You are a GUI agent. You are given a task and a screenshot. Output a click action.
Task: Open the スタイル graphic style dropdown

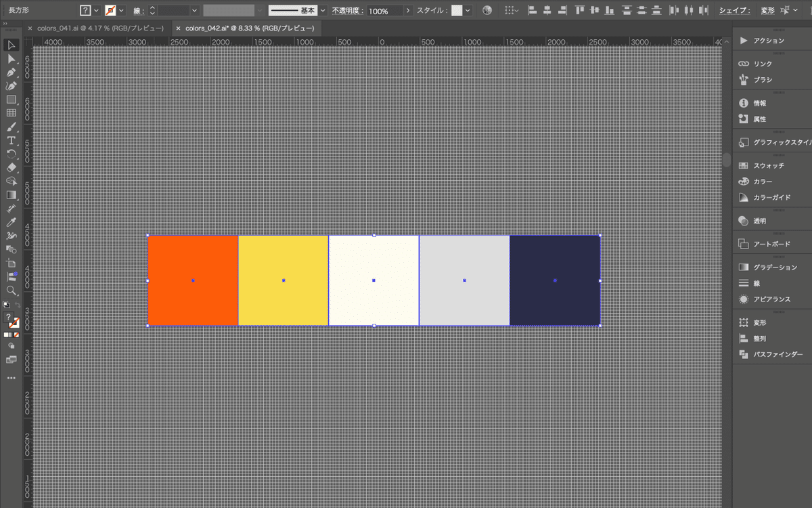[468, 11]
